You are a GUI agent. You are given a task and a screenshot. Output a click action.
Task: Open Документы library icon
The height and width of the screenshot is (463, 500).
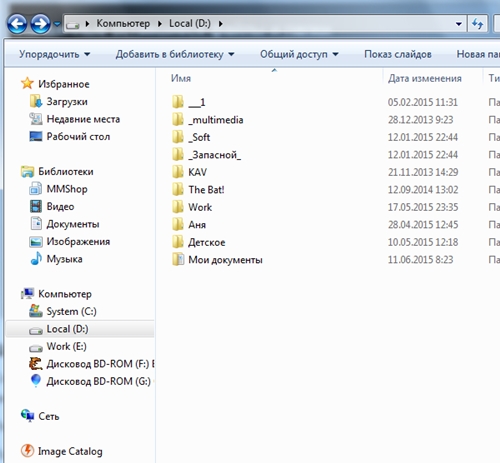[x=36, y=224]
